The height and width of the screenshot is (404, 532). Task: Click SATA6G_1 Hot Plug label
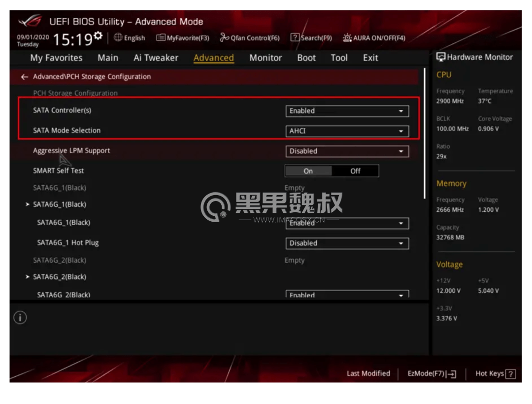68,242
